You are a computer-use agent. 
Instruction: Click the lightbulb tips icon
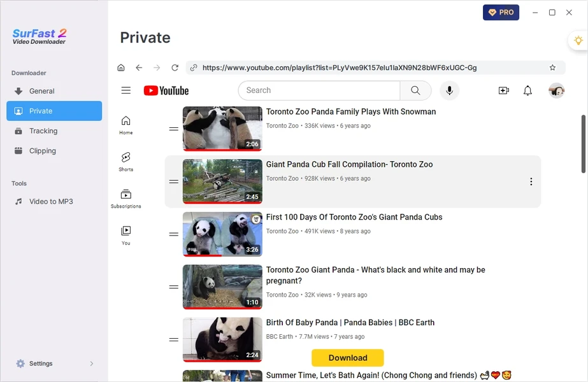[x=578, y=40]
